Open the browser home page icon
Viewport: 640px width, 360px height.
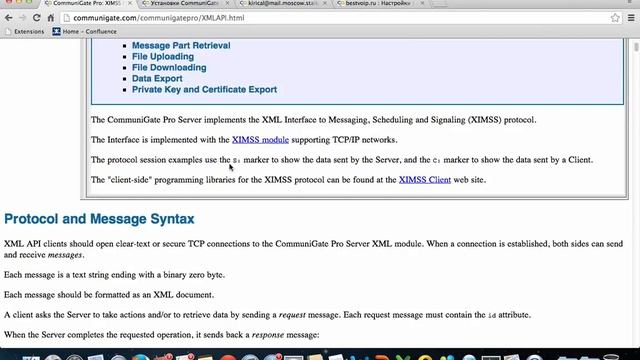pos(51,18)
